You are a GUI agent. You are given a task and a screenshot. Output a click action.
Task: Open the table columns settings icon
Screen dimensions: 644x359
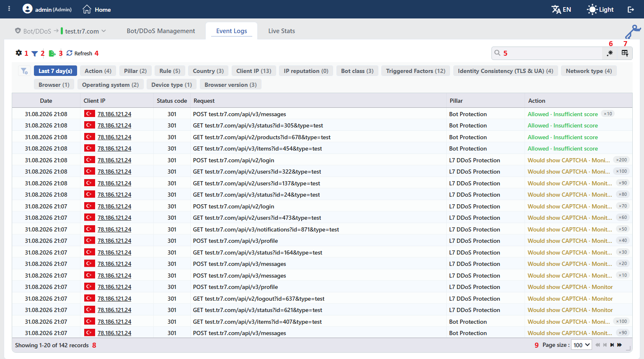625,53
